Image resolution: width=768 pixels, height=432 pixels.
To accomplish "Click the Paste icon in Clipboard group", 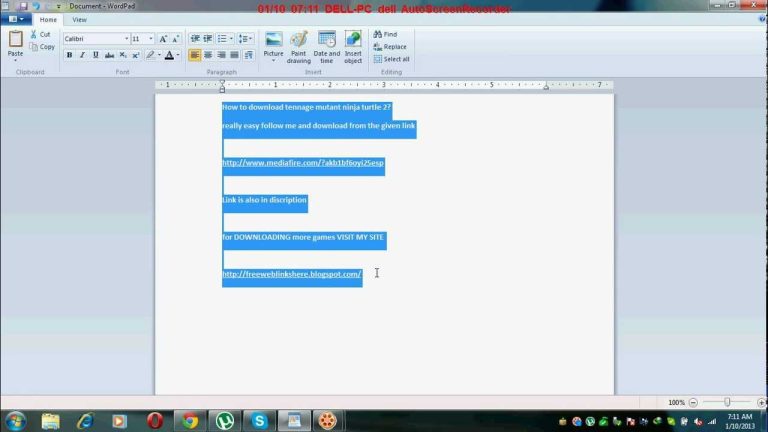I will [x=15, y=40].
